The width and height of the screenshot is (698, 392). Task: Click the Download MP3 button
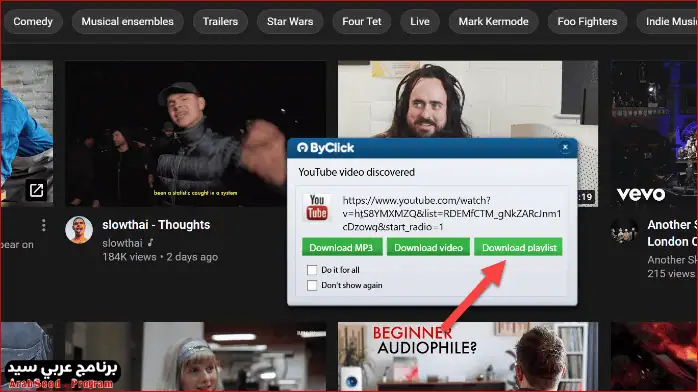tap(341, 247)
